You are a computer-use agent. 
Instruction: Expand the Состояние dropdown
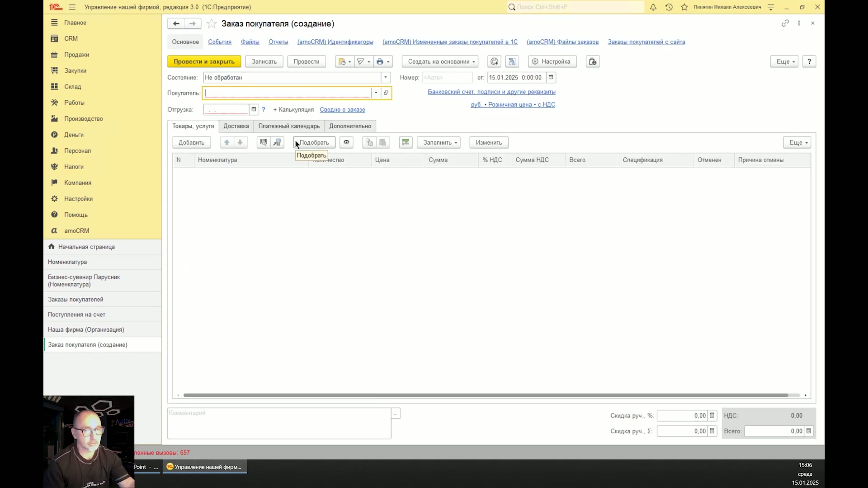[386, 77]
